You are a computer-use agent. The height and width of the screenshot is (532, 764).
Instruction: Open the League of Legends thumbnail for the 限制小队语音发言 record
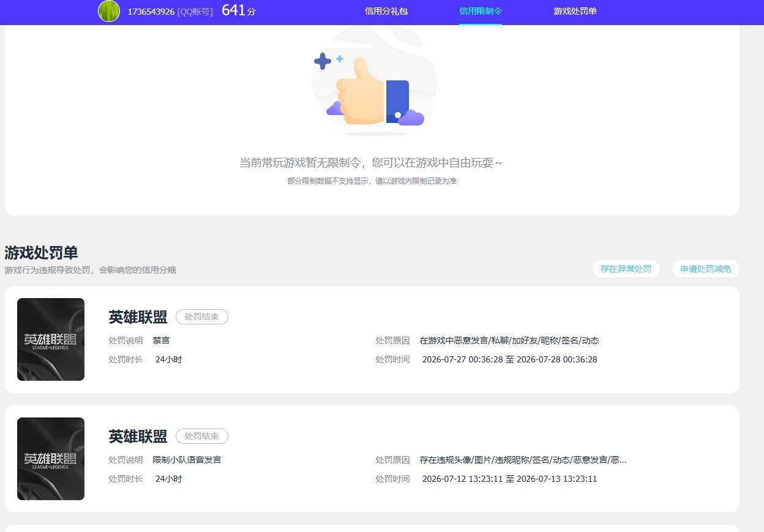pos(51,459)
